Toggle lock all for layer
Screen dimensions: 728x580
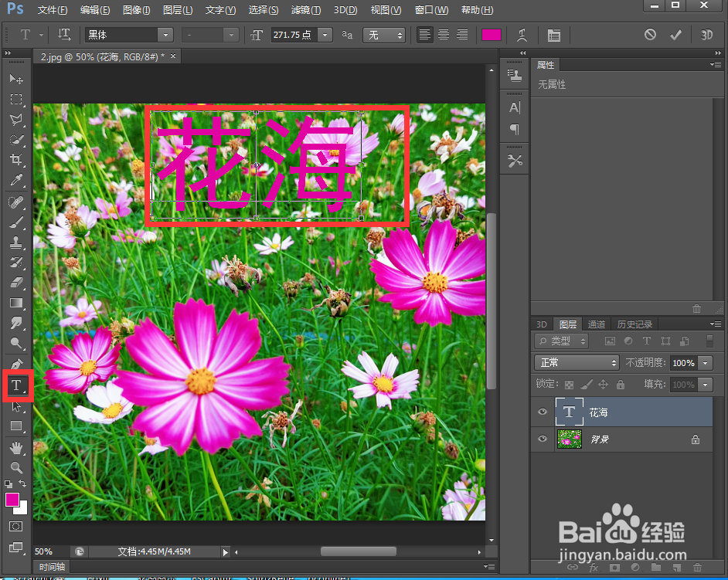[x=621, y=384]
